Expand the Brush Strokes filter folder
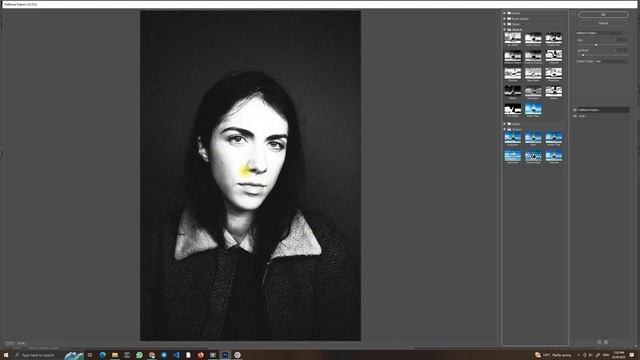640x360 pixels. (x=504, y=18)
